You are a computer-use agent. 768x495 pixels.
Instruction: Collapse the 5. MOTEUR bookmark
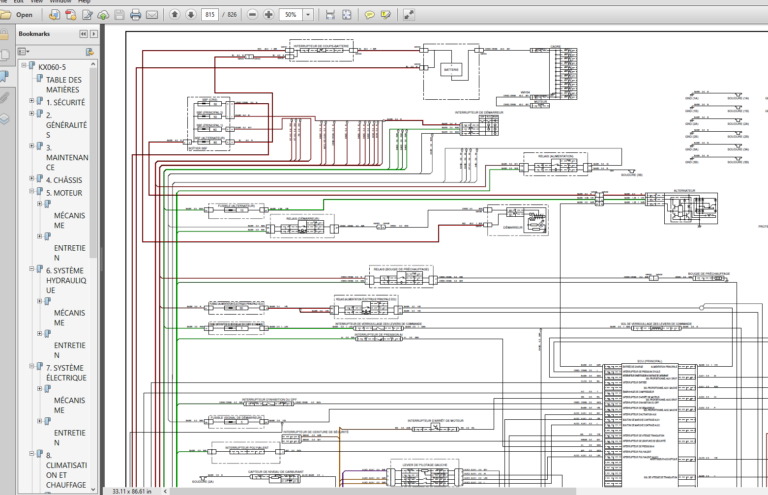pyautogui.click(x=29, y=192)
